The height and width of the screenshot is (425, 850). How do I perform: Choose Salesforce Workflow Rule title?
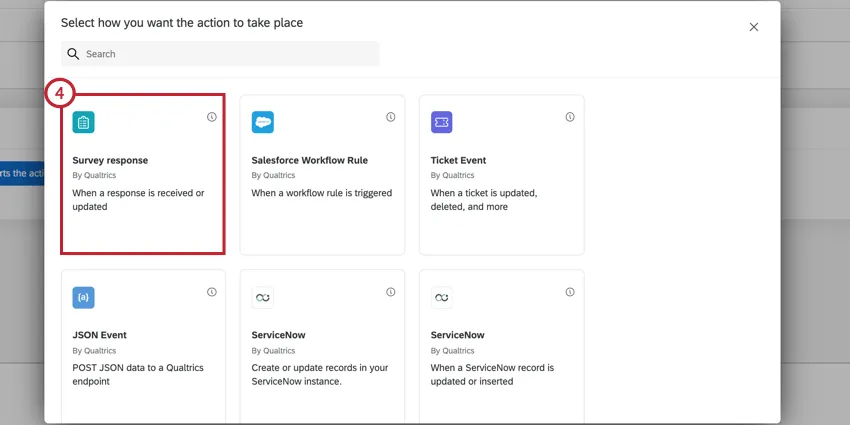pos(308,160)
